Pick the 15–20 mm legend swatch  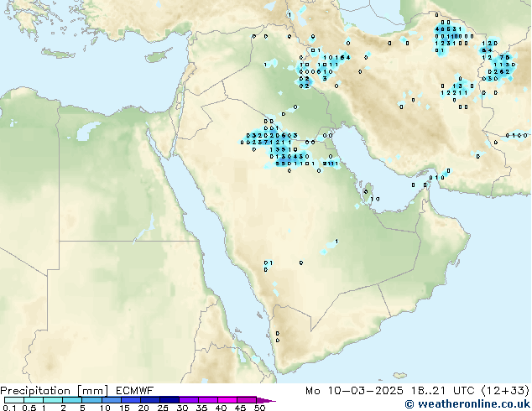click(x=130, y=400)
